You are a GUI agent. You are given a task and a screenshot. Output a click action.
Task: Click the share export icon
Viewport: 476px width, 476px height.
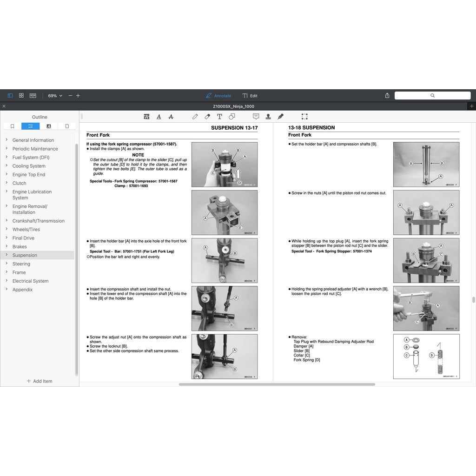[x=387, y=96]
